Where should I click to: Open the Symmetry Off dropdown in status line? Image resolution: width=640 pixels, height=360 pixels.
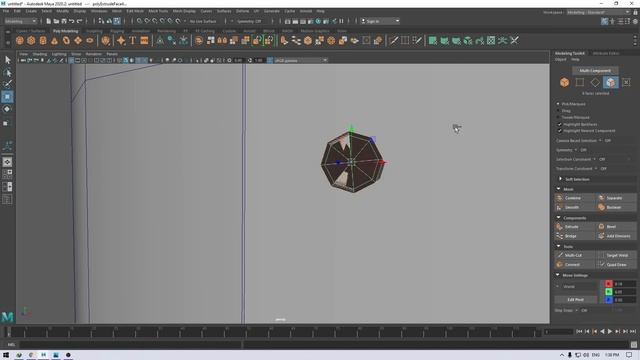(249, 21)
